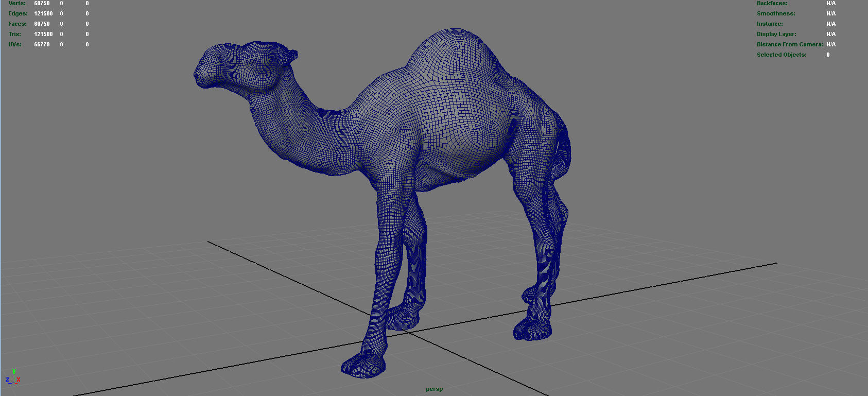Click the Verts count value 60750

click(42, 3)
